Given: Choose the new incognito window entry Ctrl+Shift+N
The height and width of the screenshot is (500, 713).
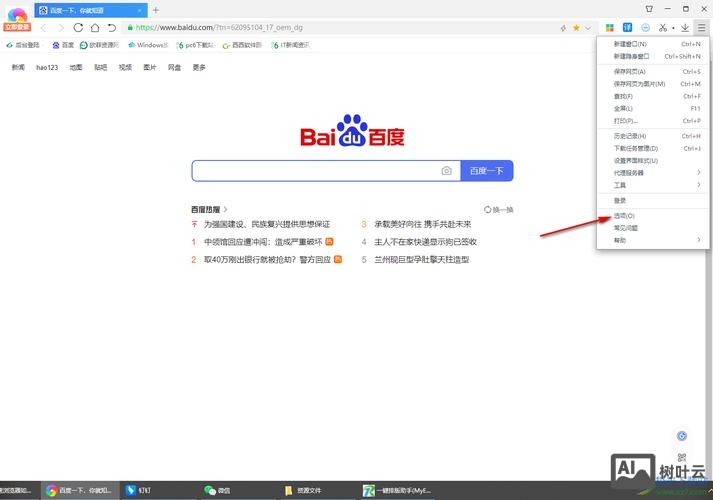Looking at the screenshot, I should [653, 56].
